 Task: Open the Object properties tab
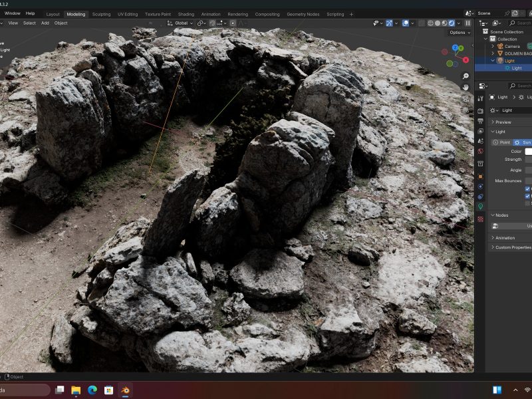pos(480,176)
